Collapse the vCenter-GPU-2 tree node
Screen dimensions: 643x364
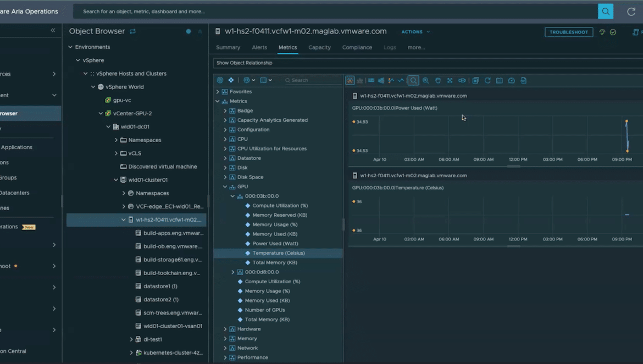(x=101, y=114)
